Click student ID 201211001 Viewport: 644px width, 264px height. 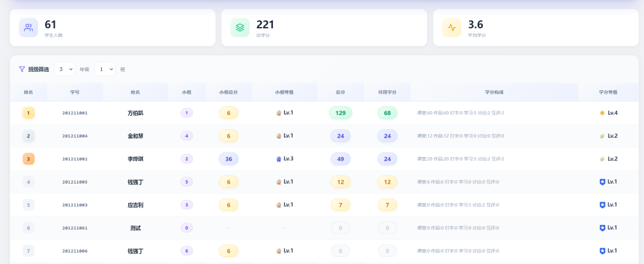[x=75, y=113]
